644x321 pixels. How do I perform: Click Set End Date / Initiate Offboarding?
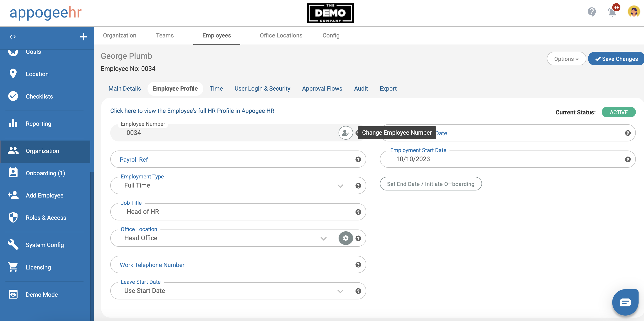430,184
